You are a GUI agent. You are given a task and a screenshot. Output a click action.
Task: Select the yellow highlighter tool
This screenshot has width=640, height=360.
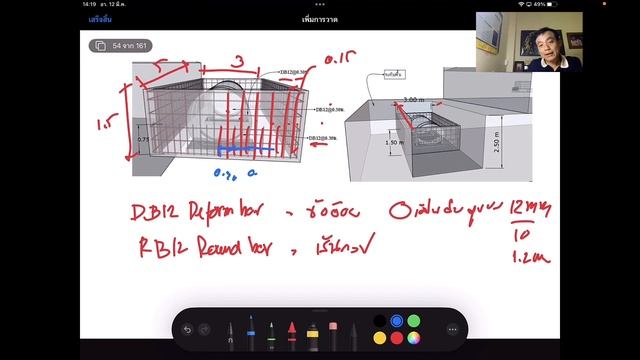[312, 337]
